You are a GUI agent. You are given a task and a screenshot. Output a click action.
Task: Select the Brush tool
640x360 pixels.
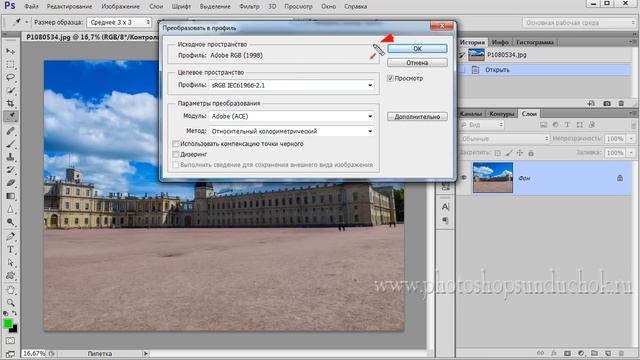[11, 144]
